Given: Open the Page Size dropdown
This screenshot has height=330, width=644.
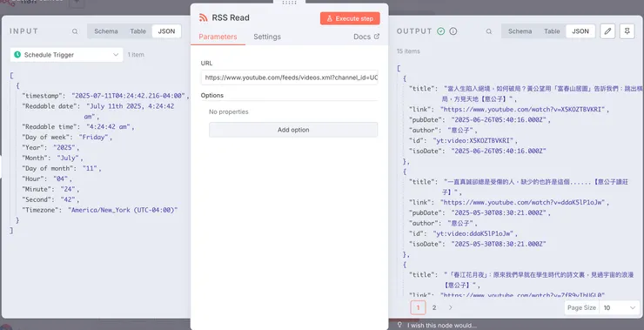Looking at the screenshot, I should coord(620,308).
